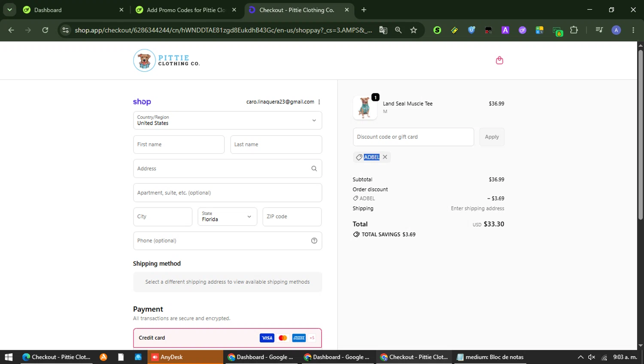This screenshot has width=644, height=364.
Task: Click the Amex card icon
Action: click(x=299, y=338)
